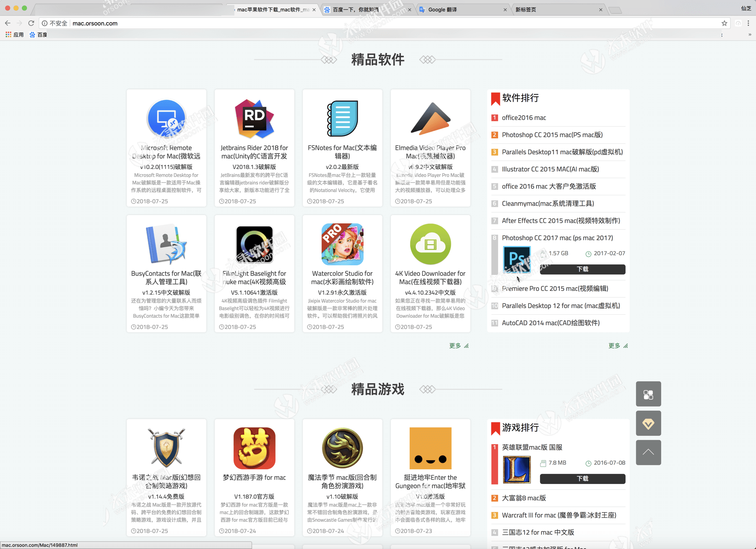Click the floating grid widget button

[648, 394]
